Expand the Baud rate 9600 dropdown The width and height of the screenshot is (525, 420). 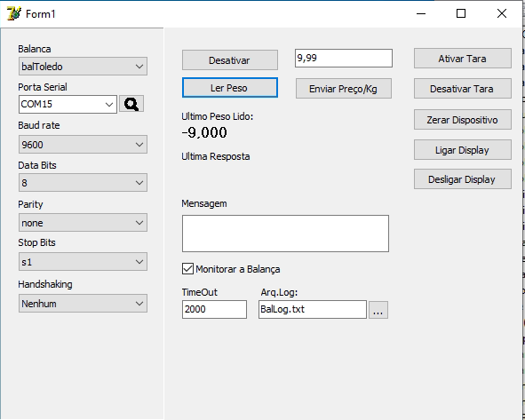83,145
